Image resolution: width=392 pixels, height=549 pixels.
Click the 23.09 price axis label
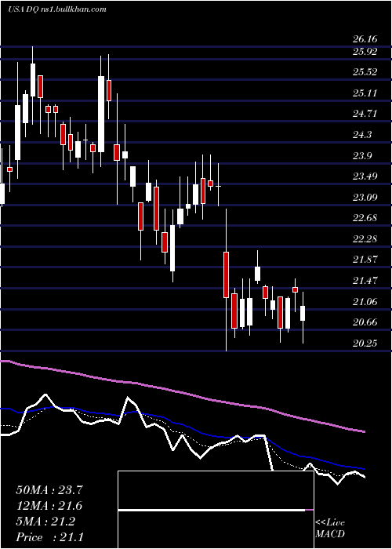[x=365, y=198]
